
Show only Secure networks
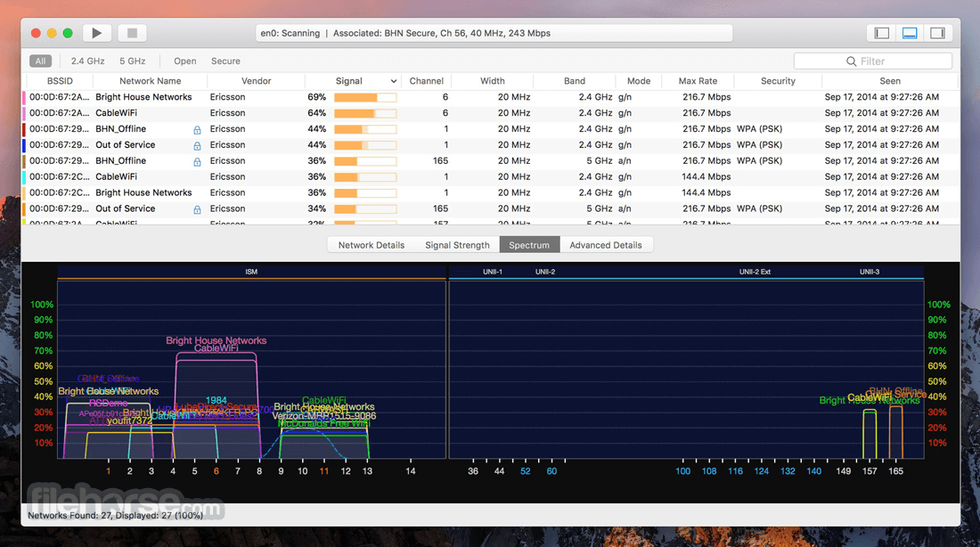[225, 61]
